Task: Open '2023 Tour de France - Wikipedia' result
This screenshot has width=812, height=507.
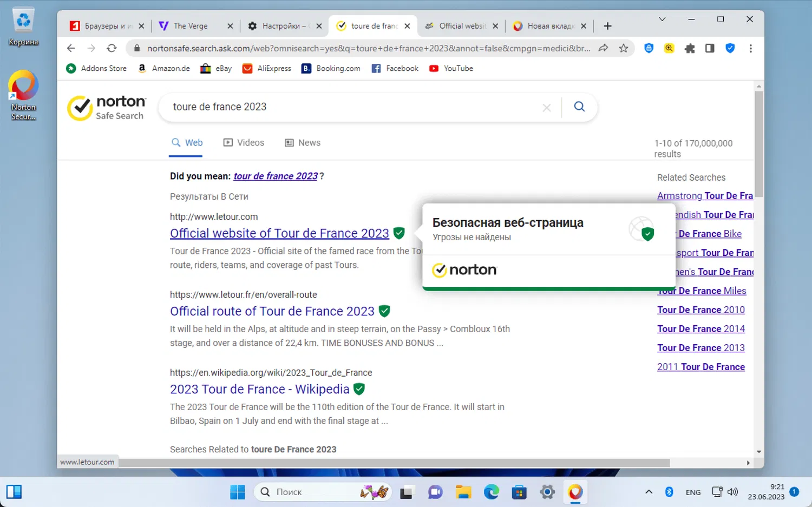Action: [260, 389]
